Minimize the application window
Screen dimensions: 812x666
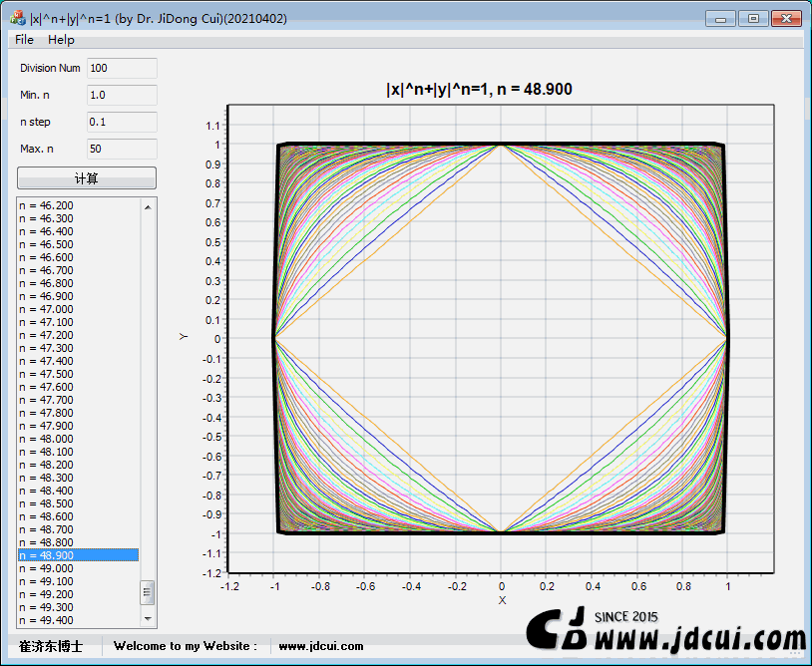[x=720, y=19]
